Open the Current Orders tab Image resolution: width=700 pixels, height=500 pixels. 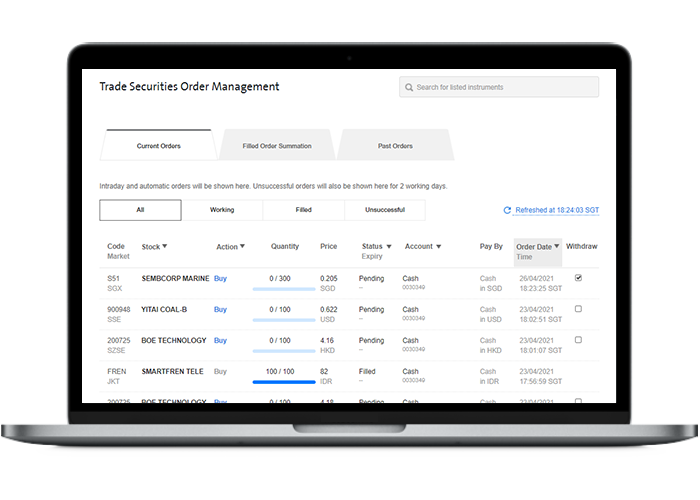(158, 146)
